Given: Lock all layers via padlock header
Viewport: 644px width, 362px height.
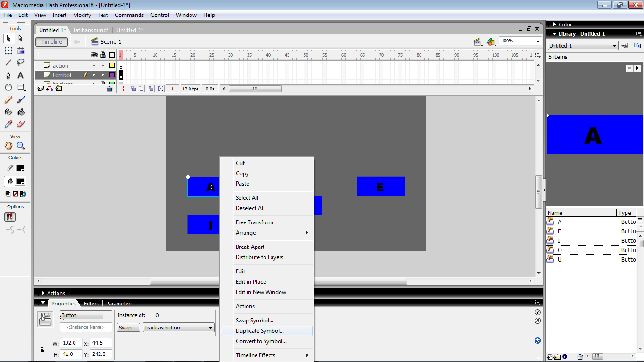Looking at the screenshot, I should coord(103,55).
